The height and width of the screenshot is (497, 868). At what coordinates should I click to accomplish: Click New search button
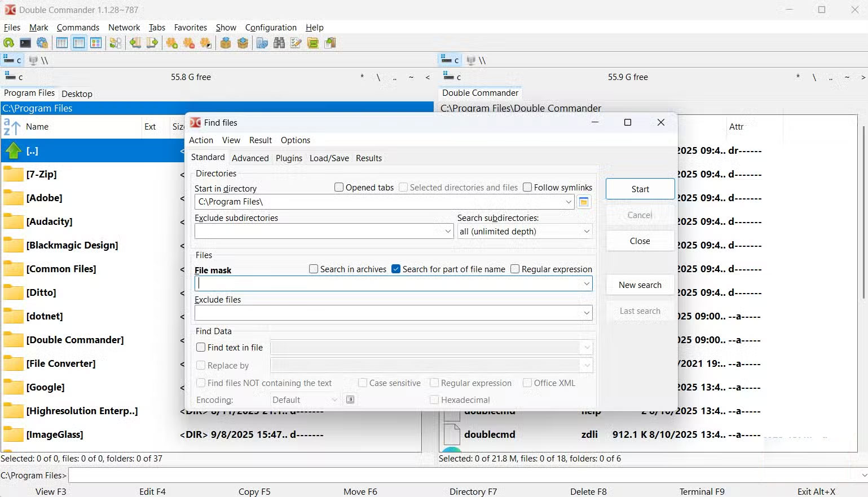640,285
